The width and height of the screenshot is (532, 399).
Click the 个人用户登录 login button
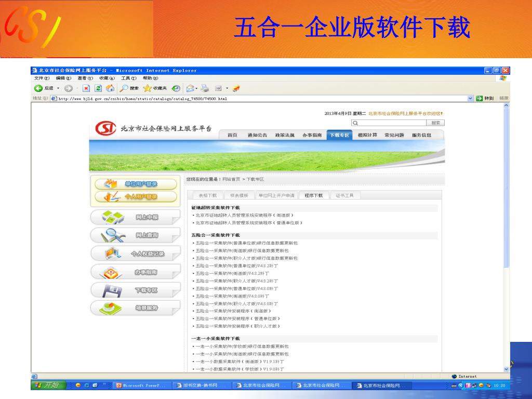click(136, 196)
